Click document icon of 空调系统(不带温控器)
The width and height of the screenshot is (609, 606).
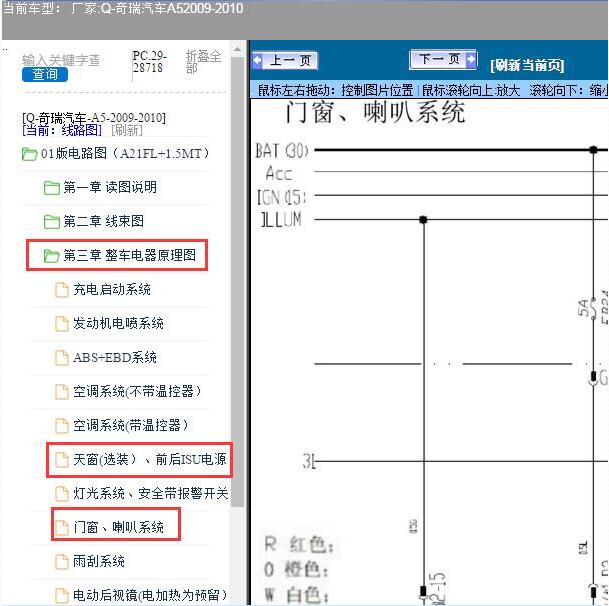(x=61, y=392)
